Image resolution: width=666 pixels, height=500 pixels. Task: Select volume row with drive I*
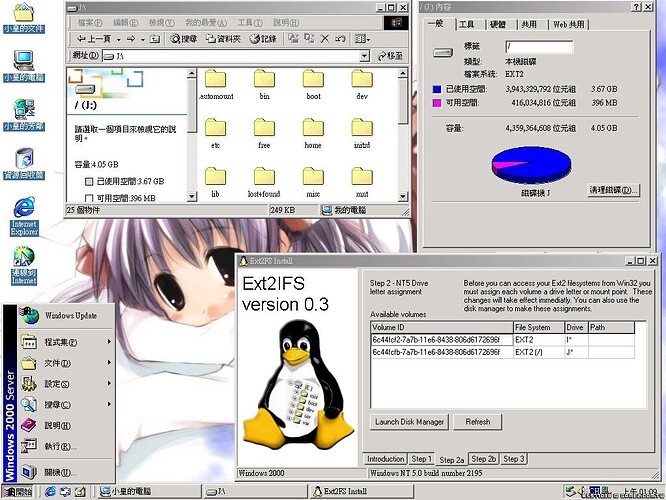503,340
